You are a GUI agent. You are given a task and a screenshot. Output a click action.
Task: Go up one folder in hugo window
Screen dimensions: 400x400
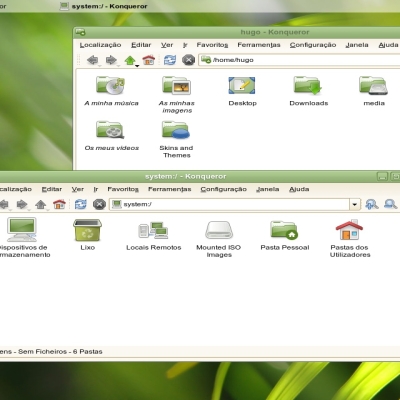pyautogui.click(x=130, y=60)
